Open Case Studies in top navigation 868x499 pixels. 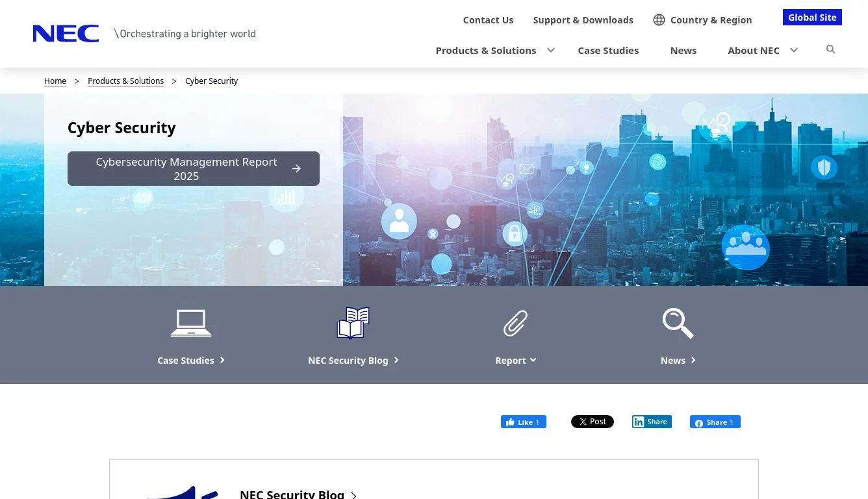coord(608,51)
